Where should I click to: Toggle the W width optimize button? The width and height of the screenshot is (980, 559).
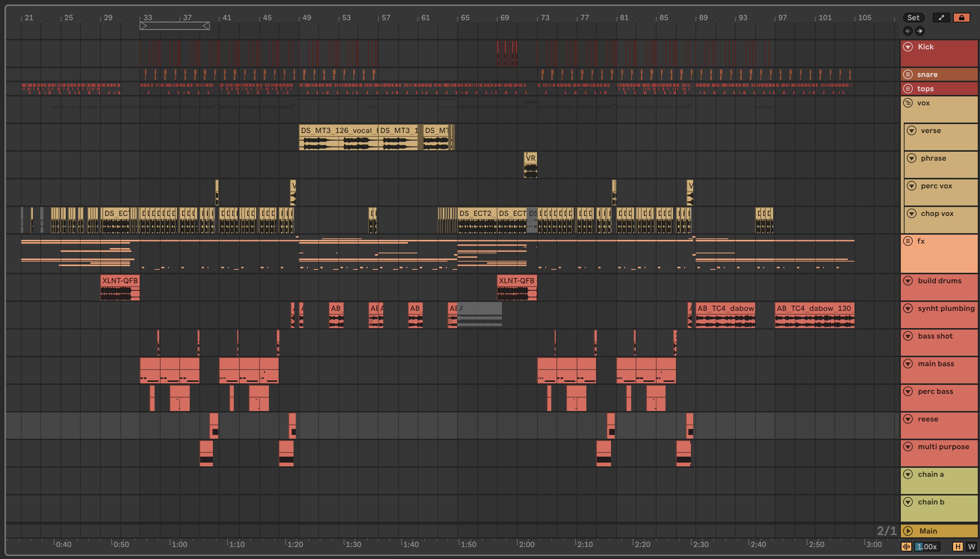(971, 546)
